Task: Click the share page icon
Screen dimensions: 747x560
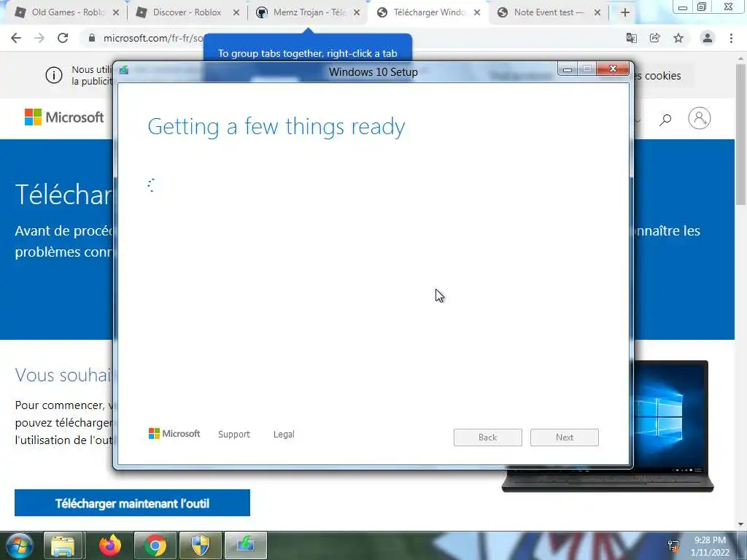Action: coord(654,38)
